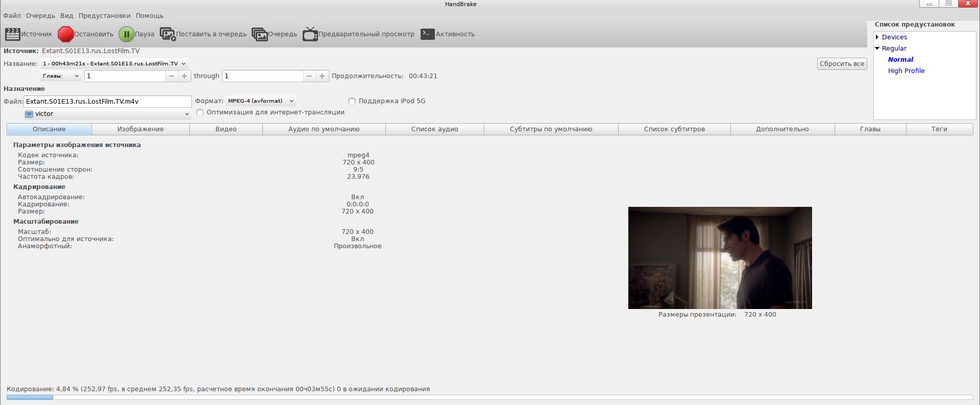Select the High Profile preset

coord(906,71)
